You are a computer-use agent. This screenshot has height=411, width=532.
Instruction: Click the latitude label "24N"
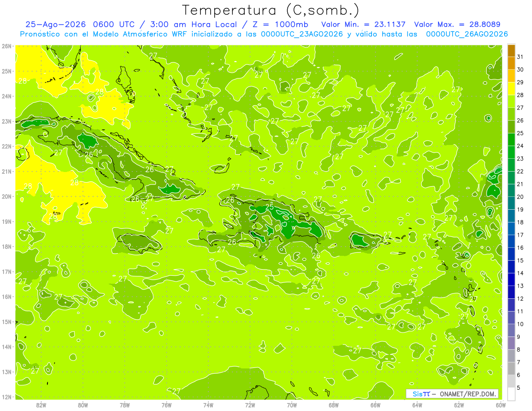pyautogui.click(x=6, y=96)
